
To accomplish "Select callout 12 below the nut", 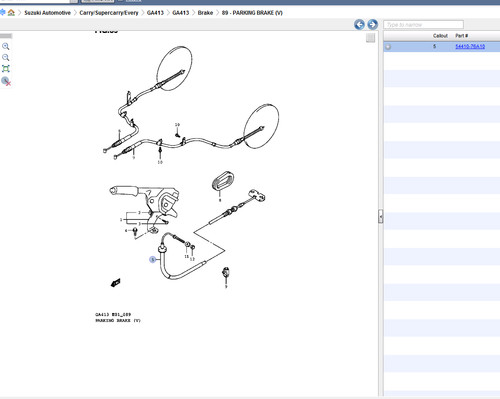I will point(192,259).
